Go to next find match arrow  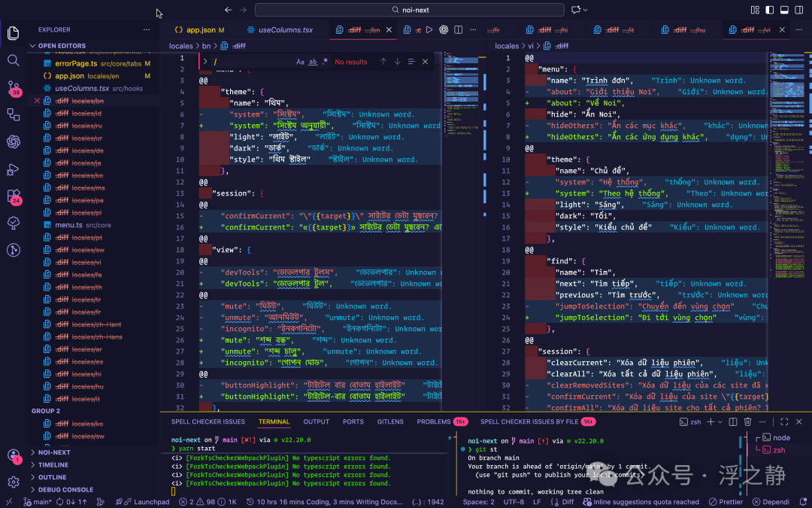397,62
